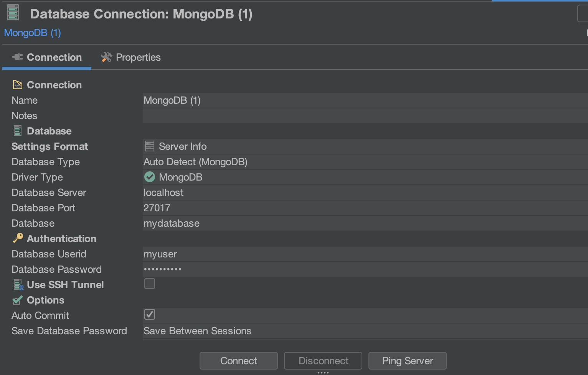Click the SSH Tunnel server icon
Image resolution: width=588 pixels, height=375 pixels.
click(x=18, y=285)
